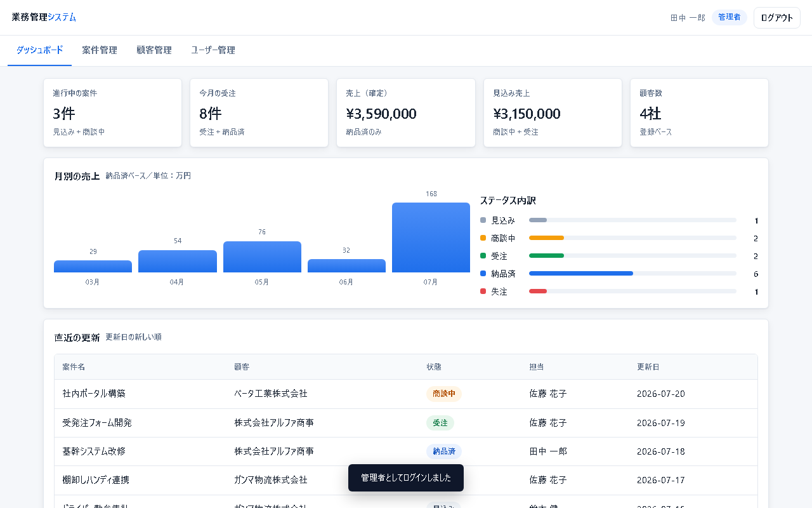Switch to the 案件管理 tab

(100, 50)
